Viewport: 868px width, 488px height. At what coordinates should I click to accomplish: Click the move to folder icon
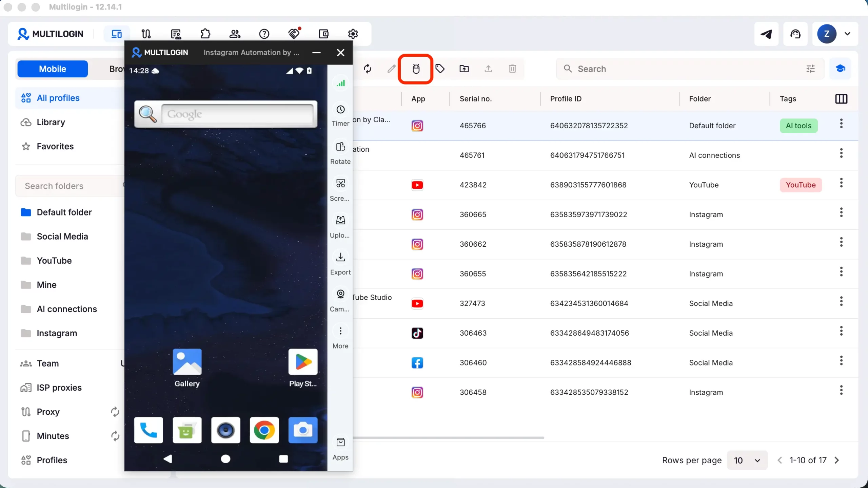[x=464, y=69]
